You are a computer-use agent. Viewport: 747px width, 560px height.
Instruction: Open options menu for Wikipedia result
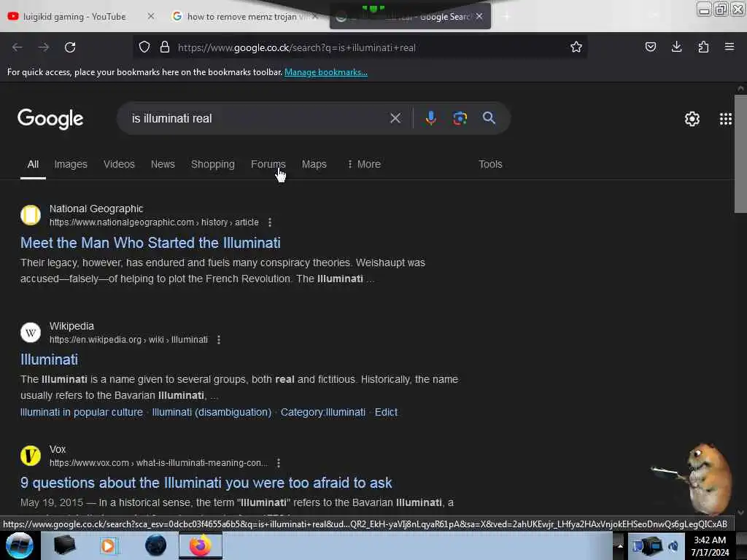219,340
